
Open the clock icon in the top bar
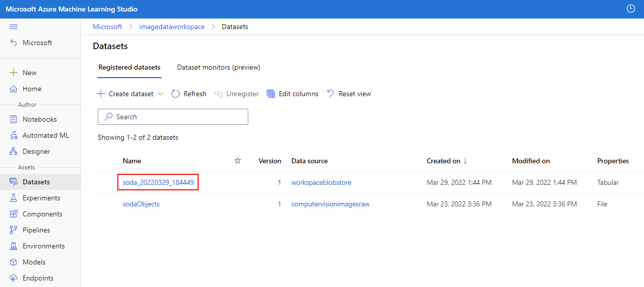coord(631,9)
